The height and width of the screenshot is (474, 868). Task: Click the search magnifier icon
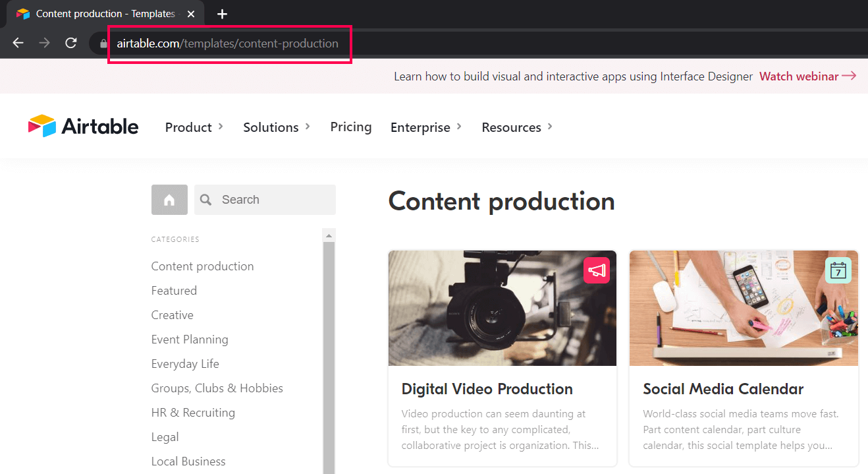(x=206, y=199)
